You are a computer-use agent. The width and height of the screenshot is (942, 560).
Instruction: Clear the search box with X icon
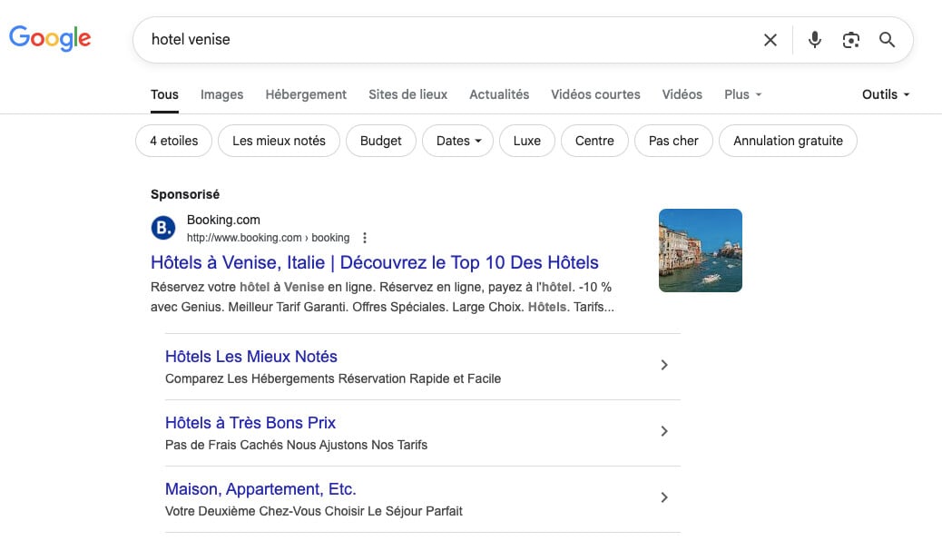tap(770, 40)
